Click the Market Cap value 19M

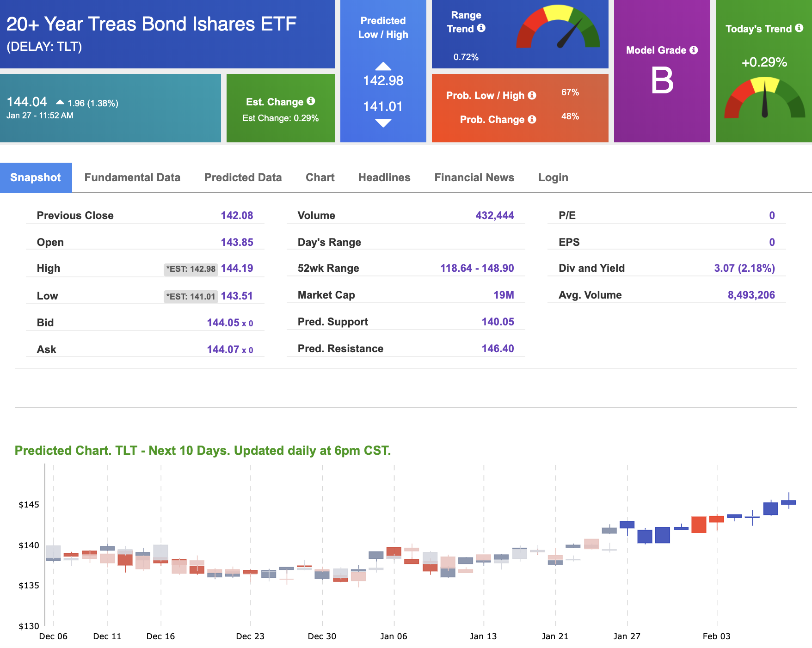pyautogui.click(x=504, y=295)
